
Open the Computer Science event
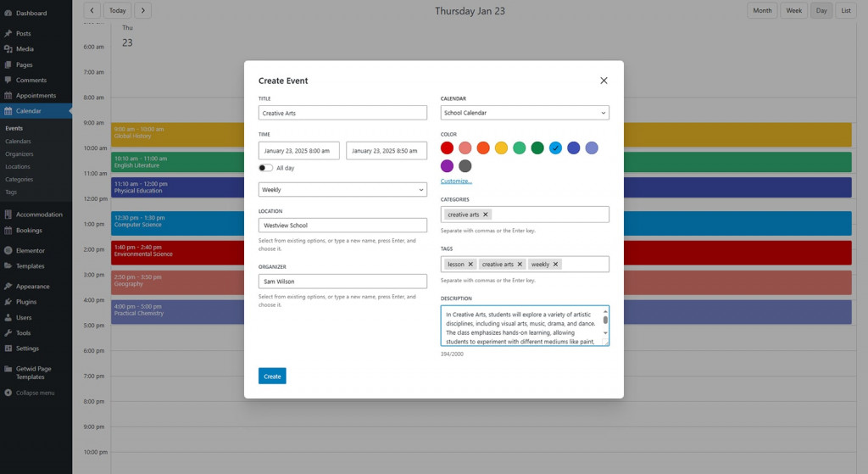177,223
